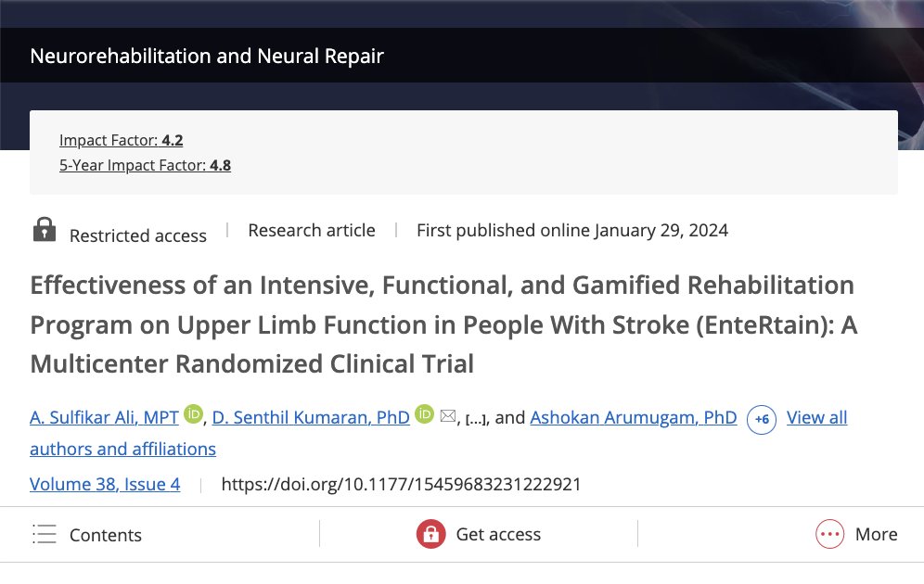Expand the +6 more authors badge
This screenshot has width=924, height=584.
[x=762, y=420]
